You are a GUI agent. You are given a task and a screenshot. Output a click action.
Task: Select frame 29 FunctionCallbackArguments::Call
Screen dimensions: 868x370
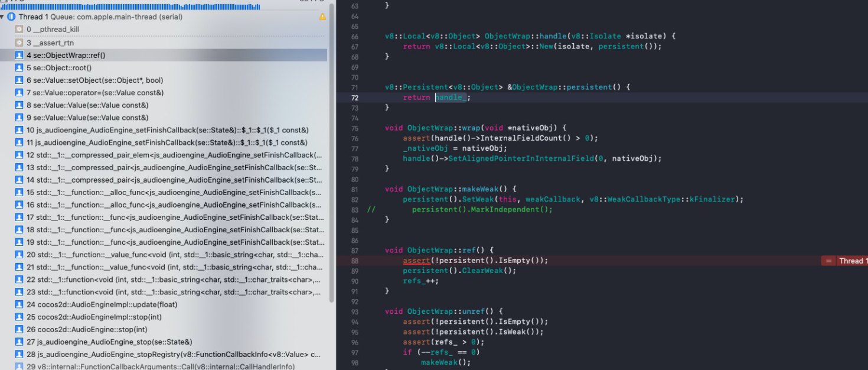coord(164,366)
